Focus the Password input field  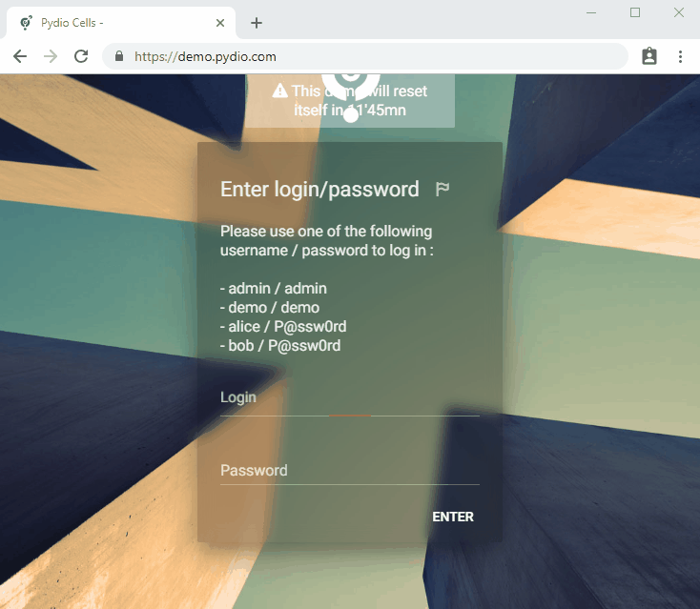tap(350, 471)
